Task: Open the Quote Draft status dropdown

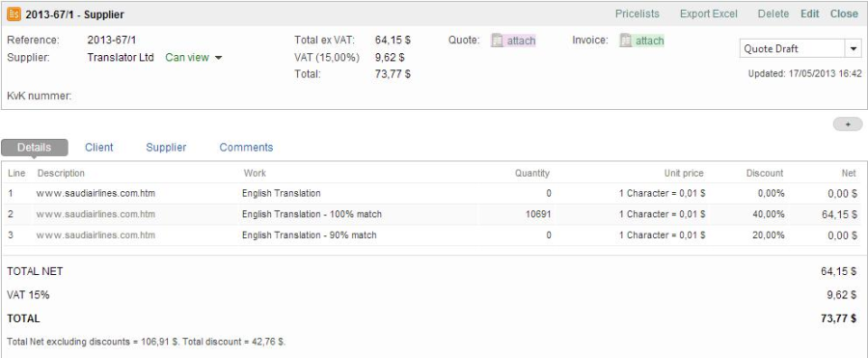Action: (800, 49)
